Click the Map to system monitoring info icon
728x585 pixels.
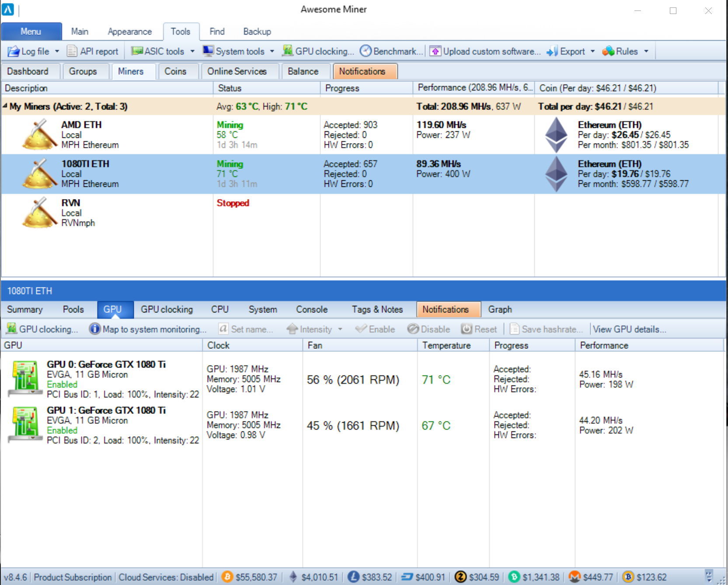pyautogui.click(x=94, y=329)
